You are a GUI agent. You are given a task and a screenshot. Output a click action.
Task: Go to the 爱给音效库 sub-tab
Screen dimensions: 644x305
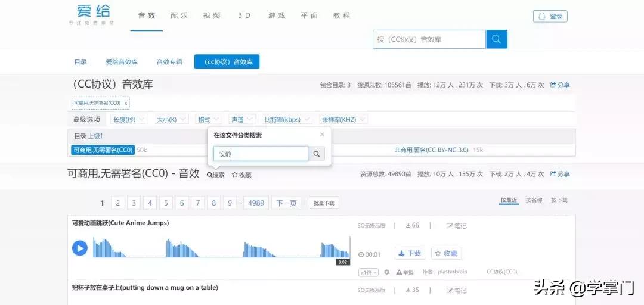pos(122,62)
